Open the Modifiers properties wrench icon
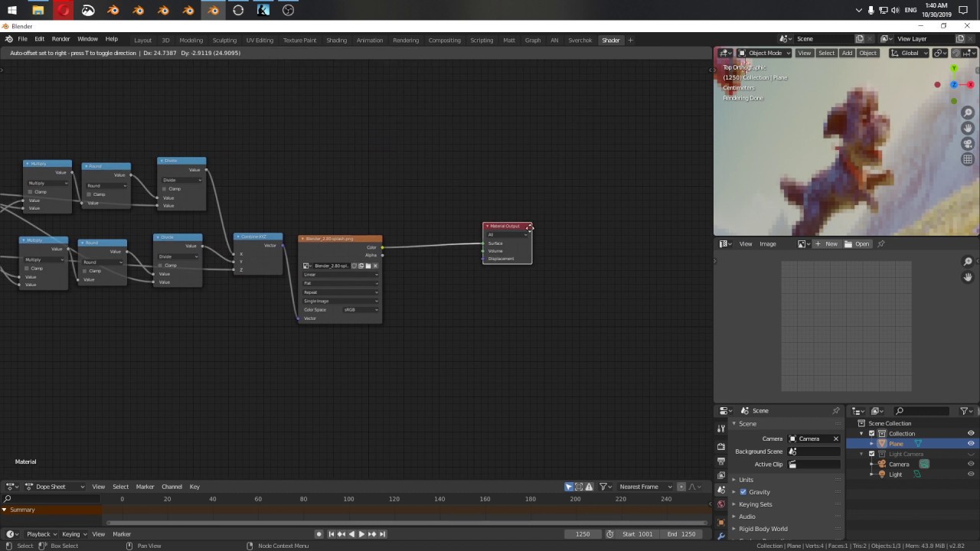This screenshot has width=980, height=551. [721, 536]
